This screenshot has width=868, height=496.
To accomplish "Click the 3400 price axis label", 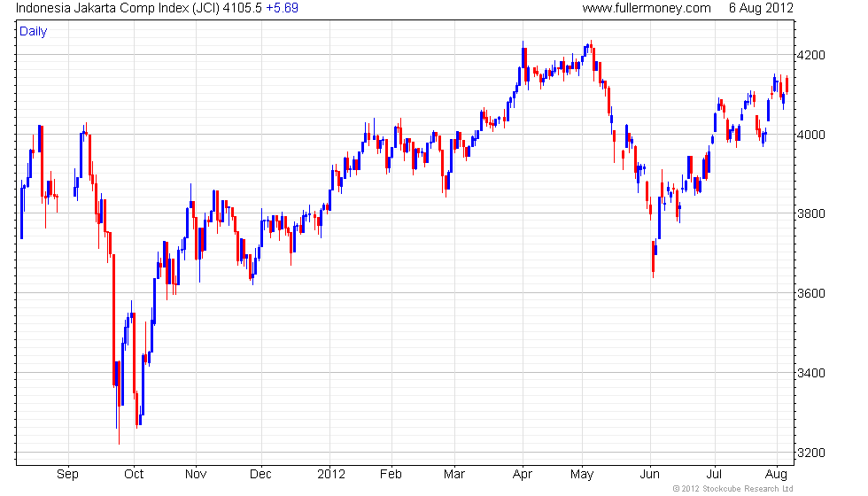I will coord(811,373).
